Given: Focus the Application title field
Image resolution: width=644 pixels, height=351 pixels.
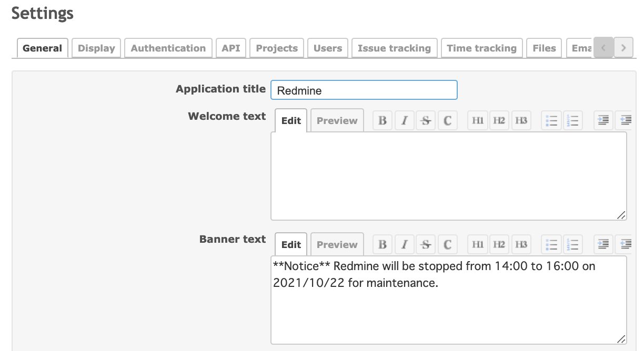Looking at the screenshot, I should (364, 90).
